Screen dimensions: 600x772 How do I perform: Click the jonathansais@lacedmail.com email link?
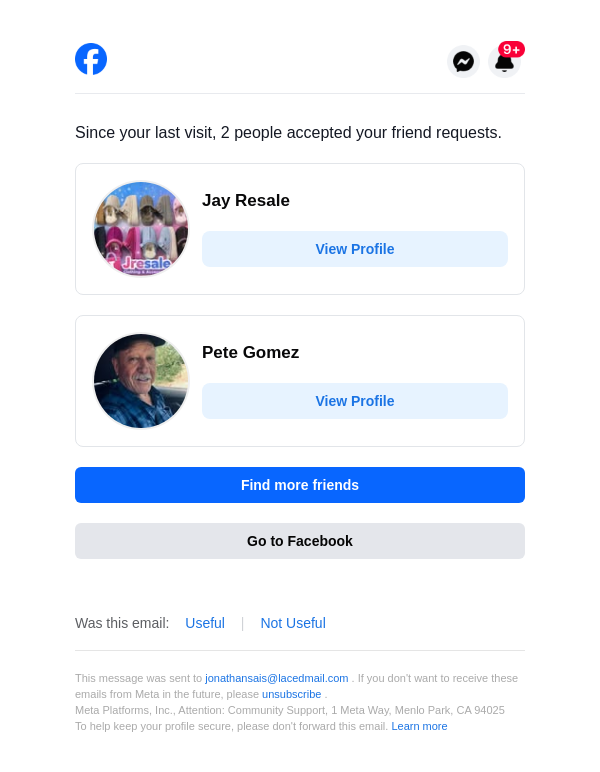pos(277,678)
